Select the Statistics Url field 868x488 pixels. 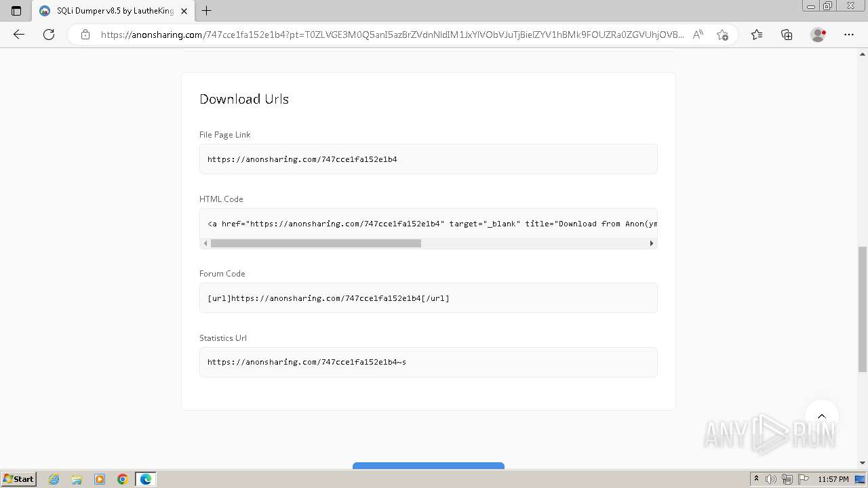[429, 363]
